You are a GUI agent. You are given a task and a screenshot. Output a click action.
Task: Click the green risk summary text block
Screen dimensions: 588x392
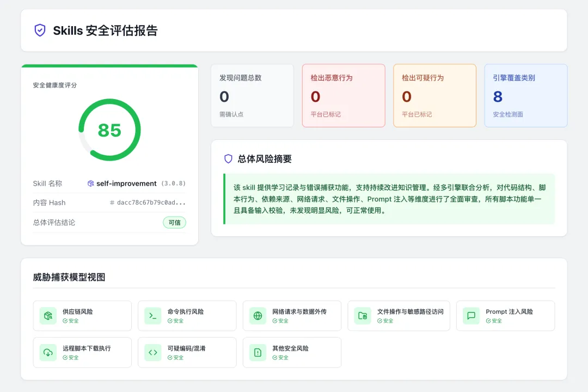click(389, 199)
